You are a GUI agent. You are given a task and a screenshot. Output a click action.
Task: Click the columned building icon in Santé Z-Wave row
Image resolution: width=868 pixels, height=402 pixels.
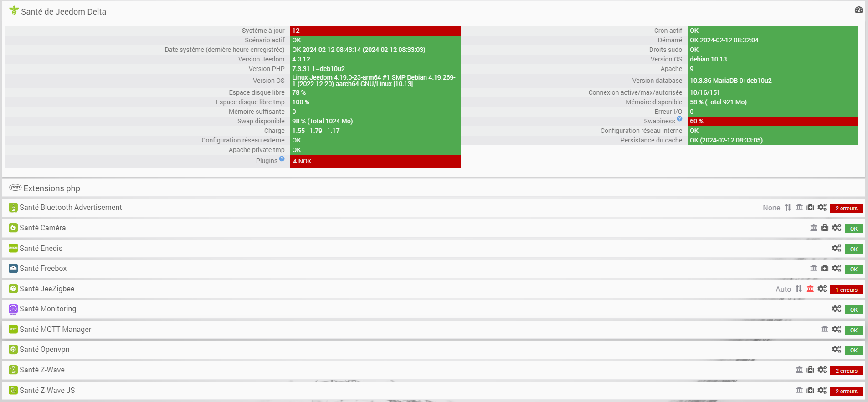click(x=799, y=370)
